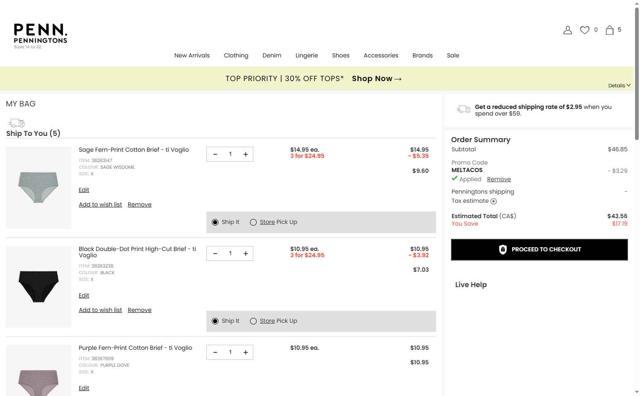This screenshot has height=396, width=640.
Task: Select Ship It for Sage Fern-Print Brief
Action: [x=215, y=222]
